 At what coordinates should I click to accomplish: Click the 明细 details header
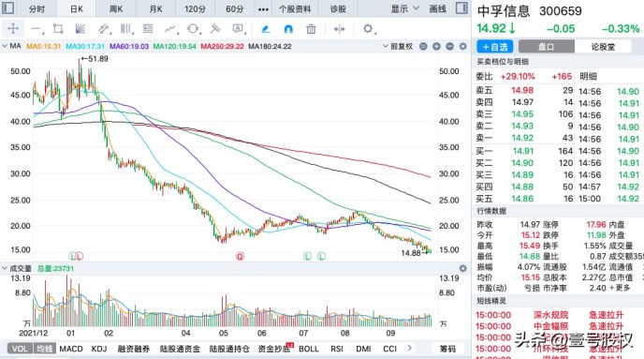[588, 76]
